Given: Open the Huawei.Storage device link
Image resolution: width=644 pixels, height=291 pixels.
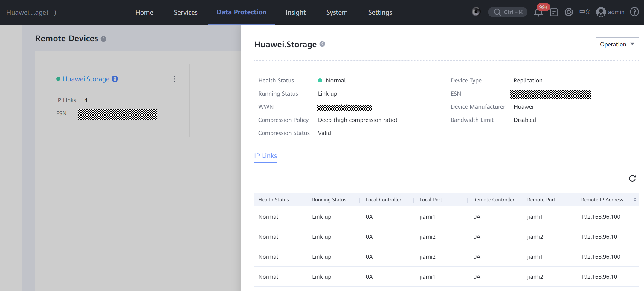Looking at the screenshot, I should [86, 79].
